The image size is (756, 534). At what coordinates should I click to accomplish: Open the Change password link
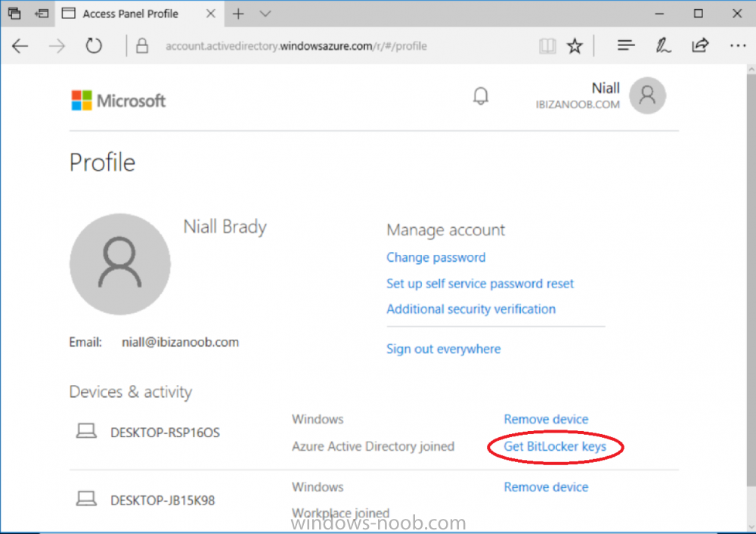click(436, 257)
